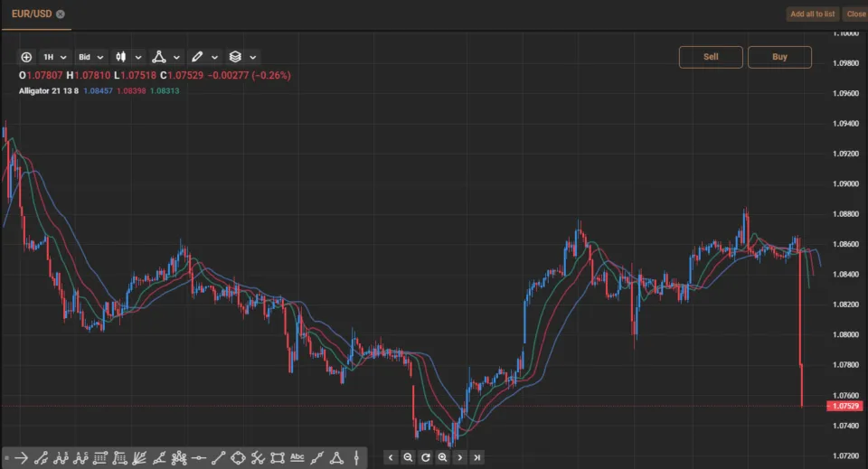Select the rectangle drawing tool
Screen dimensions: 868x469
tap(278, 458)
